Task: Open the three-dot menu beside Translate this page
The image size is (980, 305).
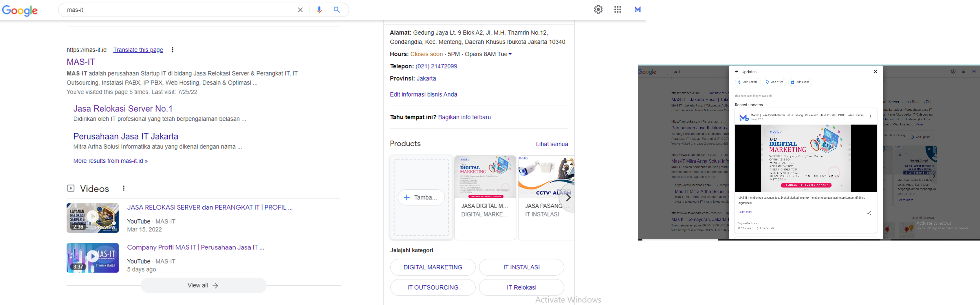Action: [172, 50]
